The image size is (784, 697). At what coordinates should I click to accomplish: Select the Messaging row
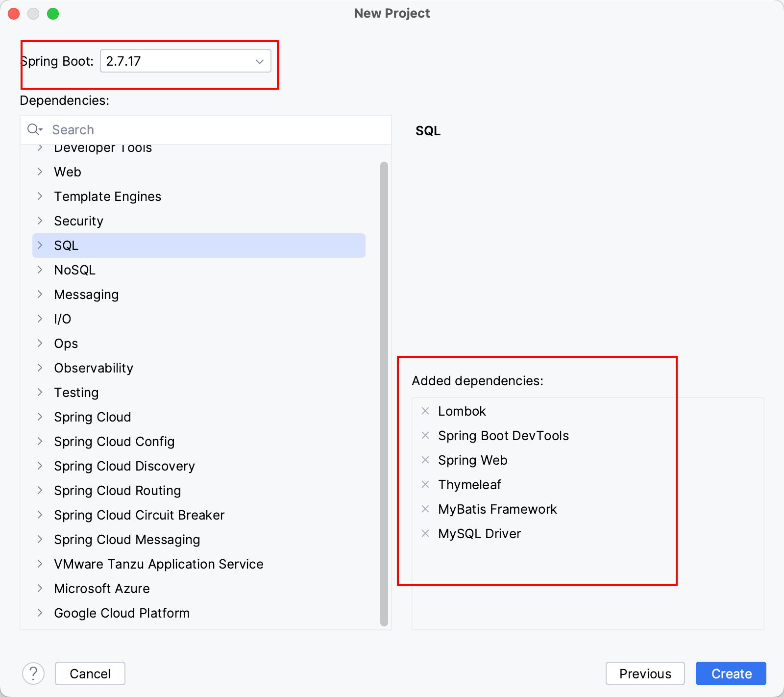(x=199, y=295)
